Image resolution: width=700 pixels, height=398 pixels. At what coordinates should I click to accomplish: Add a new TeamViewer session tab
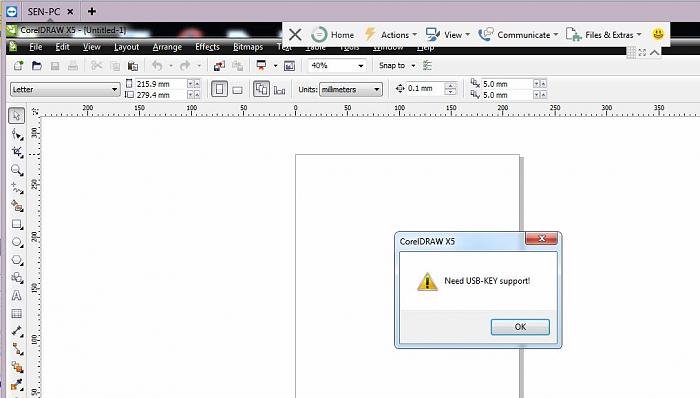[x=92, y=11]
